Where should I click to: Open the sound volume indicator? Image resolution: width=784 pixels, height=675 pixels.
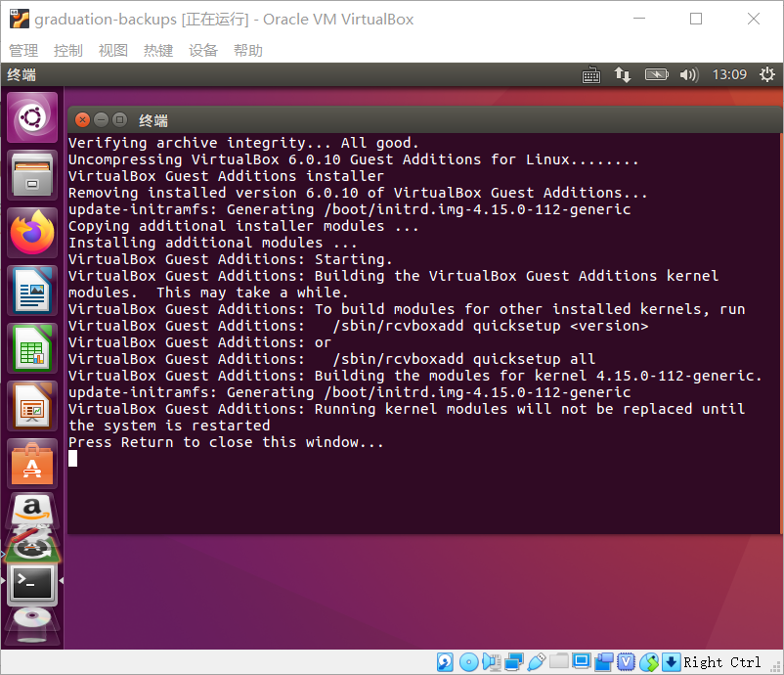pyautogui.click(x=688, y=75)
